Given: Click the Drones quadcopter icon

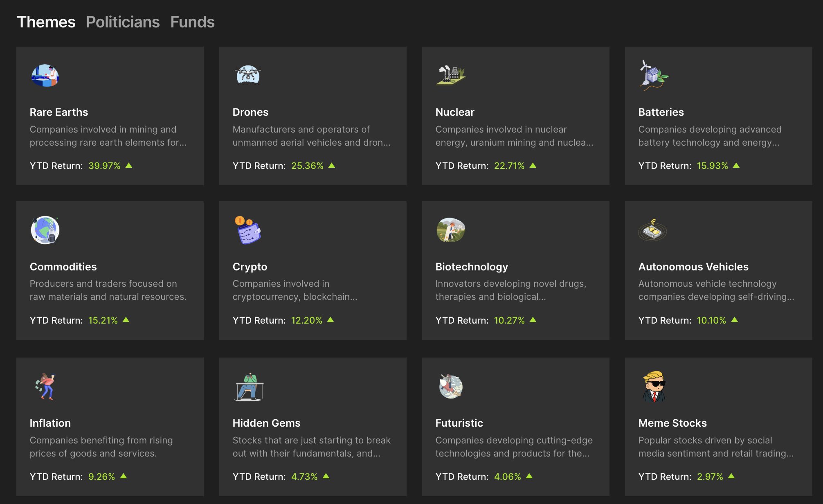Looking at the screenshot, I should click(x=248, y=75).
